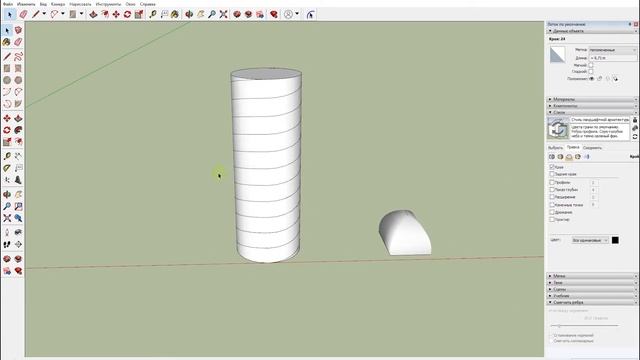Pick the Eraser tool in top toolbar
640x360 pixels.
coord(23,15)
